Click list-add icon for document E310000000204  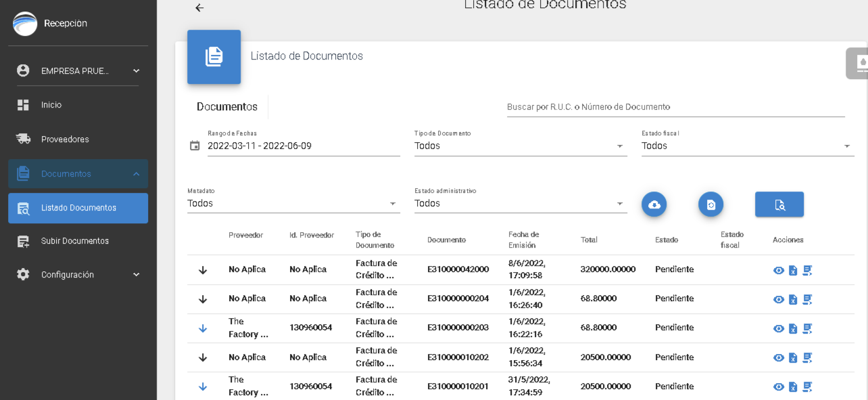807,300
